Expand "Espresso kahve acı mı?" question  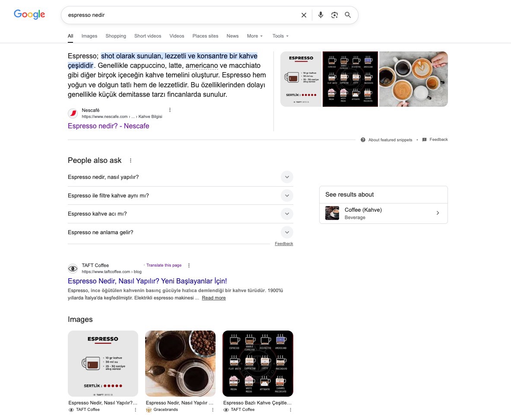(181, 214)
